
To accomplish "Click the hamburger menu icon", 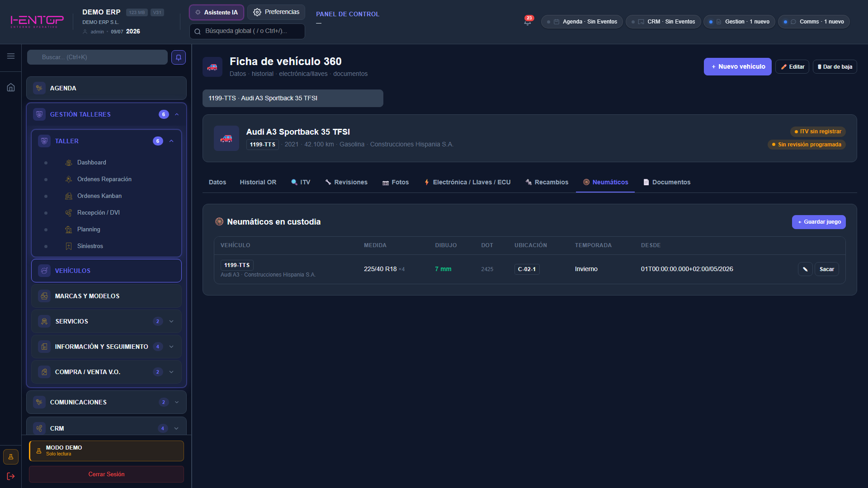I will [x=11, y=56].
